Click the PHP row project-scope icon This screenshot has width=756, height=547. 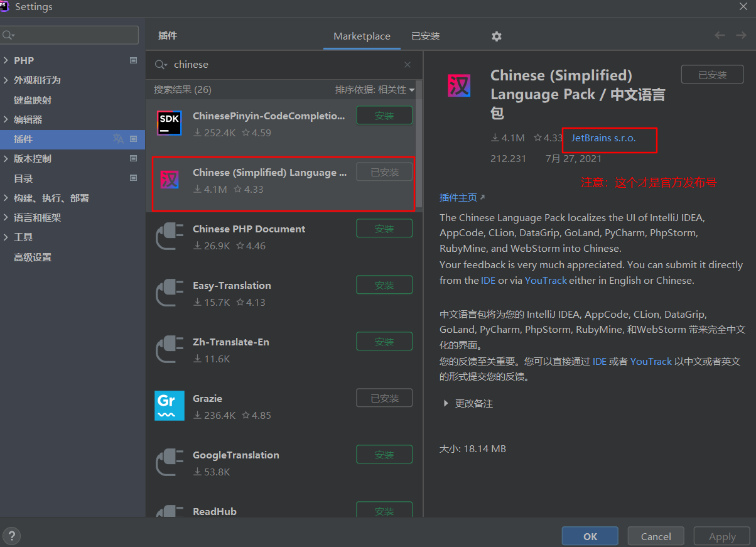coord(133,60)
